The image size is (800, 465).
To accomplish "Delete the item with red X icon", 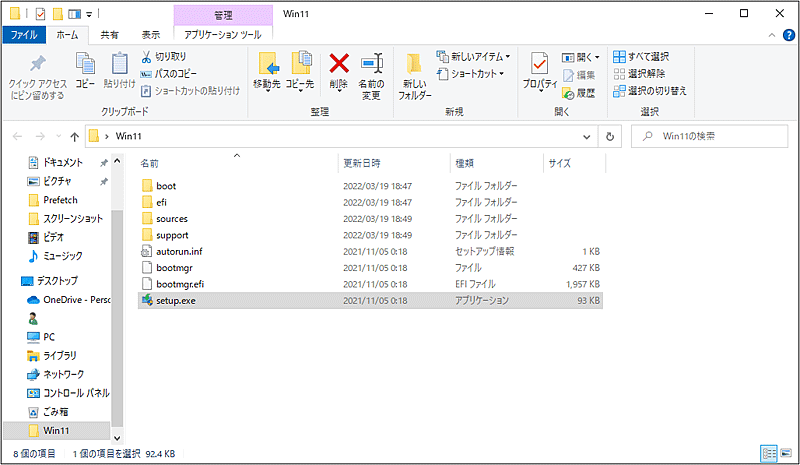I will pyautogui.click(x=339, y=71).
